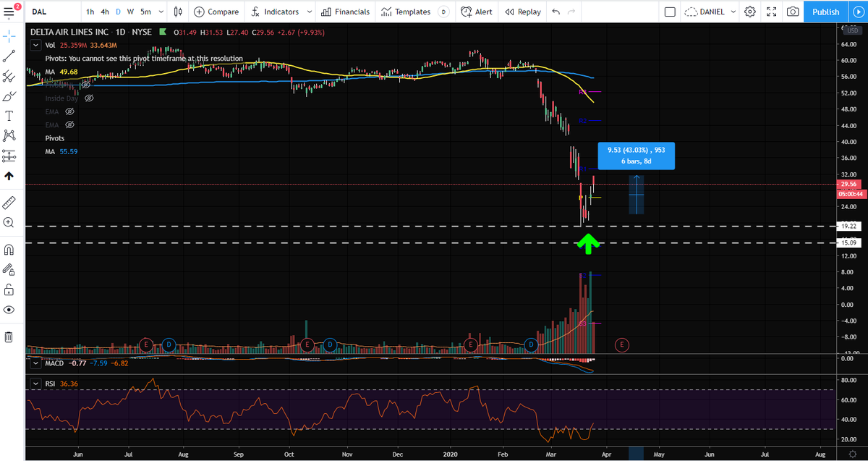Toggle lock all drawing tools
The height and width of the screenshot is (461, 868).
point(9,290)
